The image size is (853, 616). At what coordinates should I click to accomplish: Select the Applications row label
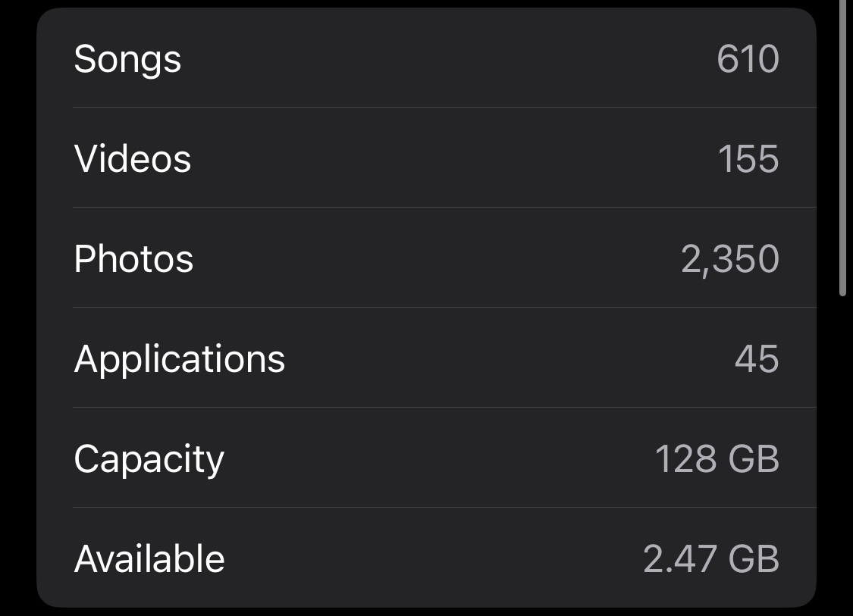tap(180, 360)
